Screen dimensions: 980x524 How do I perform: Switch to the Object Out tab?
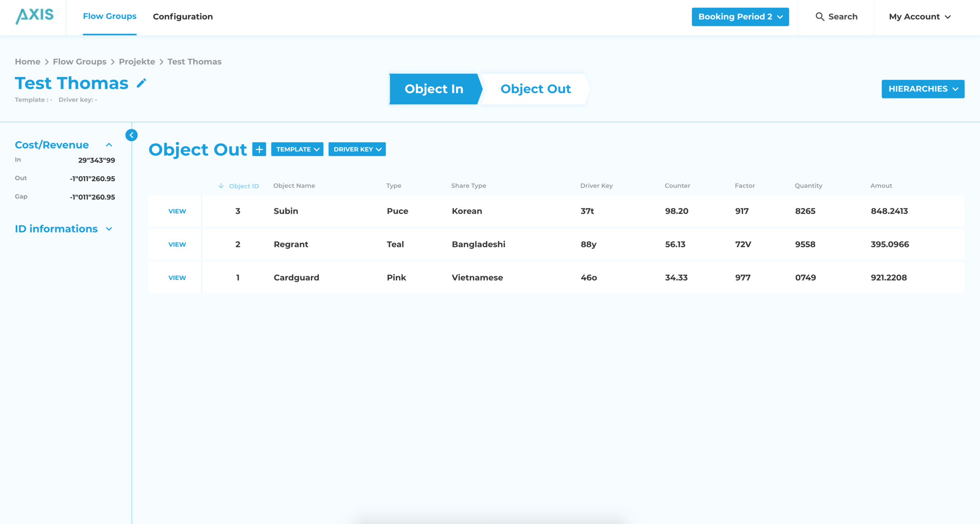[535, 89]
